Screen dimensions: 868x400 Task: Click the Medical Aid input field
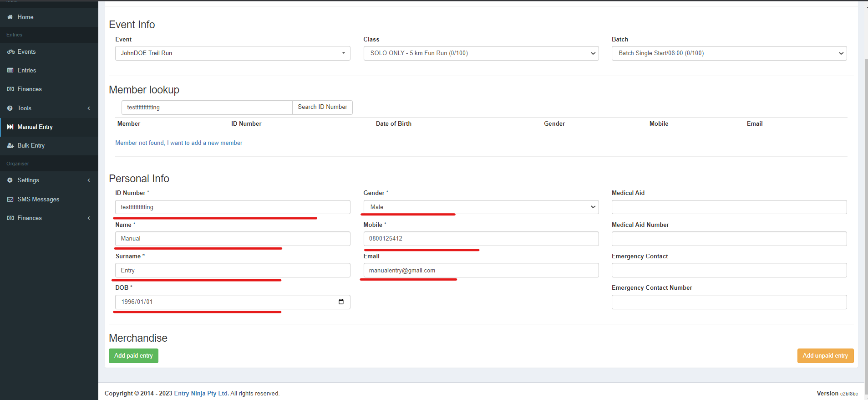click(x=729, y=207)
